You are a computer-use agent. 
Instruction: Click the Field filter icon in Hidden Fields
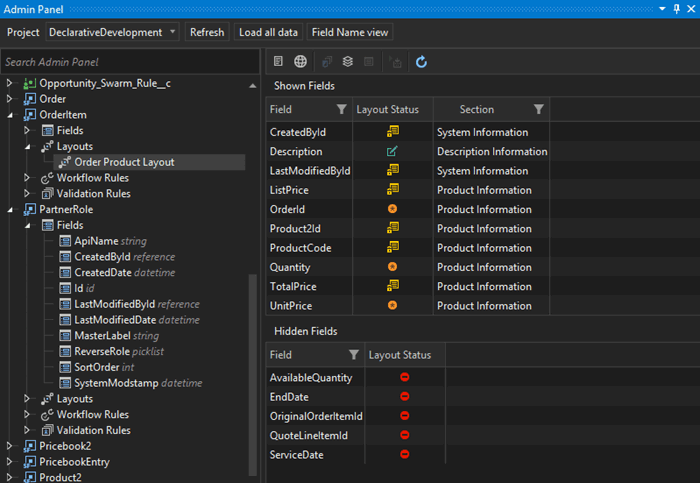(x=354, y=355)
